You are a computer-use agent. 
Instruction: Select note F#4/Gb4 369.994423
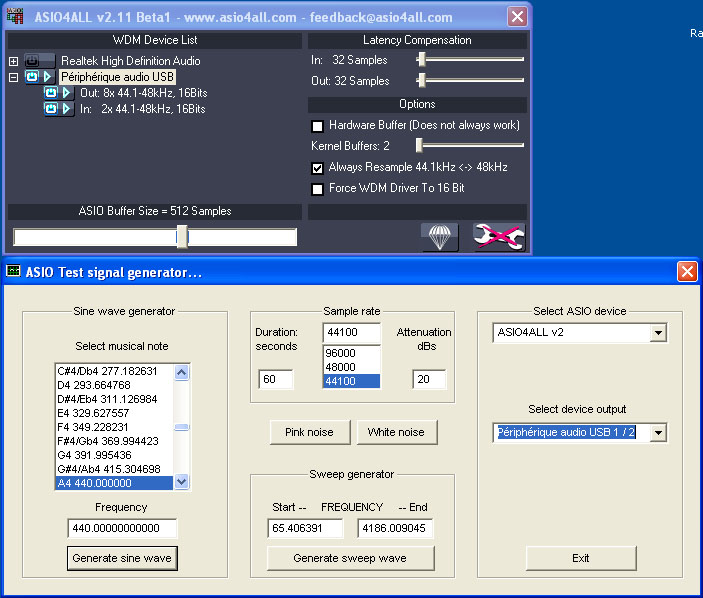pyautogui.click(x=114, y=441)
